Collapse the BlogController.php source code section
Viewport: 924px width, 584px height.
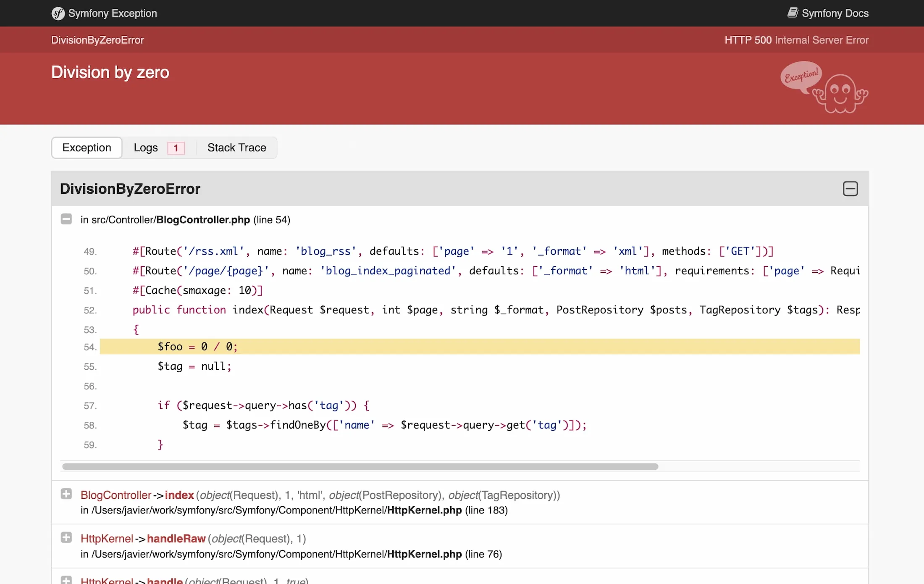click(66, 219)
